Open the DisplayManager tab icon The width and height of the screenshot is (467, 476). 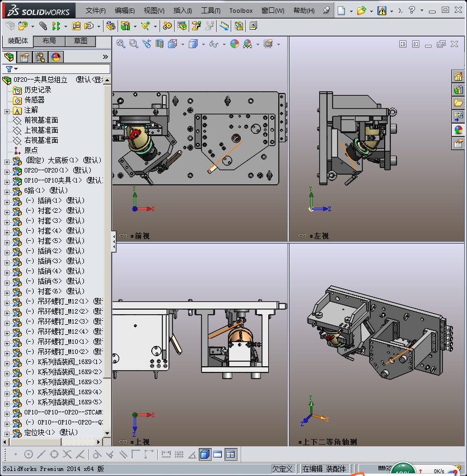(56, 57)
